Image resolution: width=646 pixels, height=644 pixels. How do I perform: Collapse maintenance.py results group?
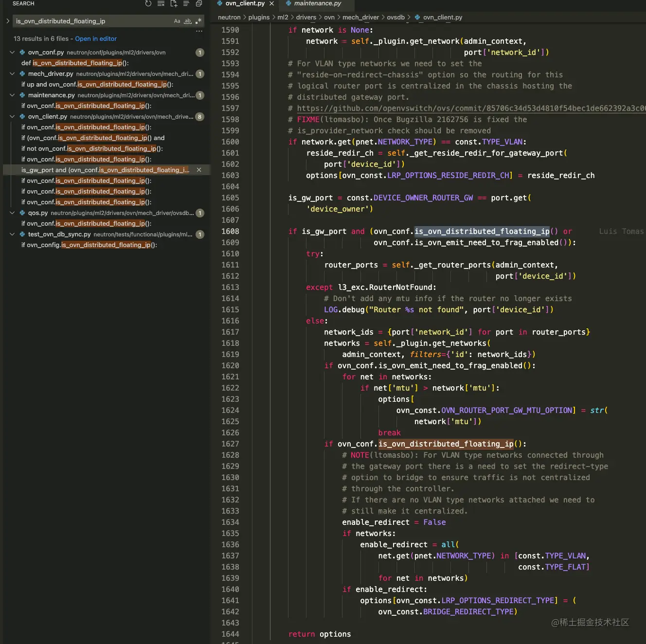(x=12, y=95)
